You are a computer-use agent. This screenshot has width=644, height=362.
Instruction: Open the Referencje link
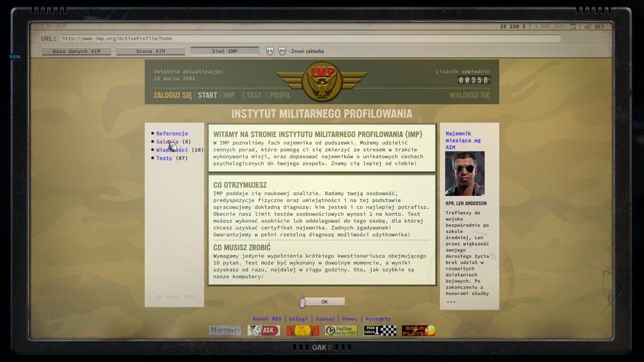tap(172, 133)
